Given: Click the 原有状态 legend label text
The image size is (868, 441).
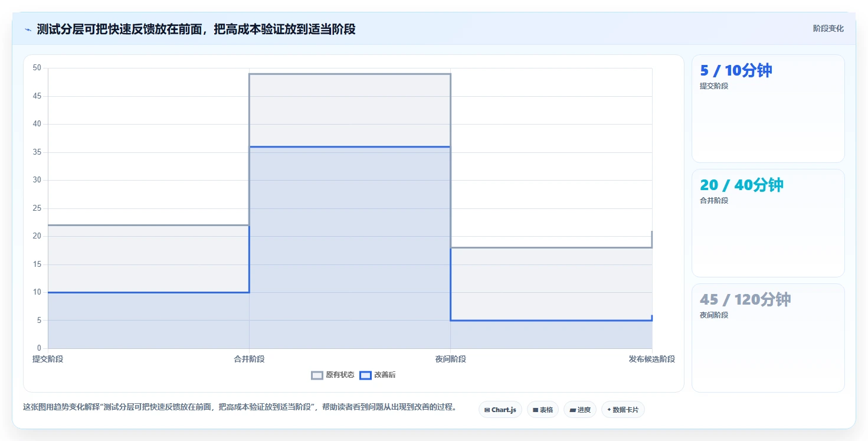Looking at the screenshot, I should (340, 375).
